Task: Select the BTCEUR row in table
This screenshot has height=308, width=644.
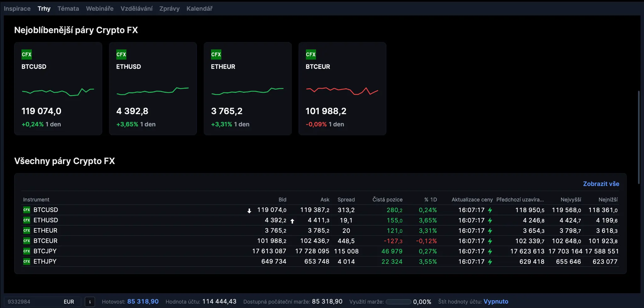Action: pos(46,241)
